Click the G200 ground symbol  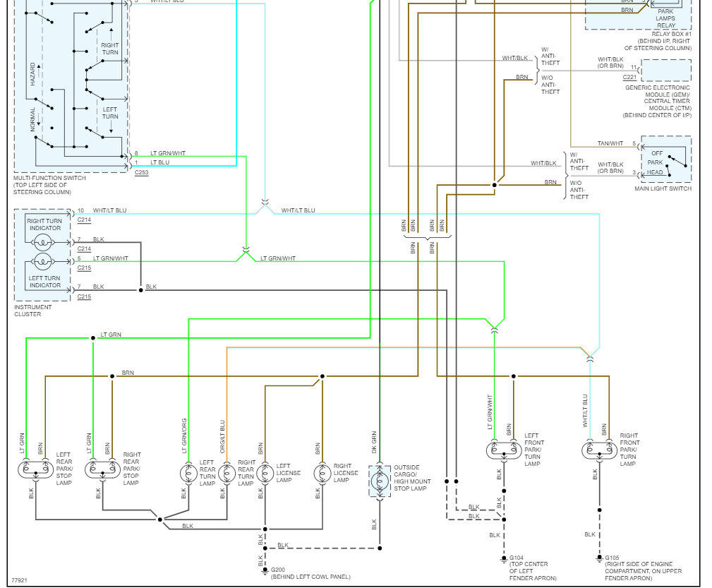click(x=265, y=571)
